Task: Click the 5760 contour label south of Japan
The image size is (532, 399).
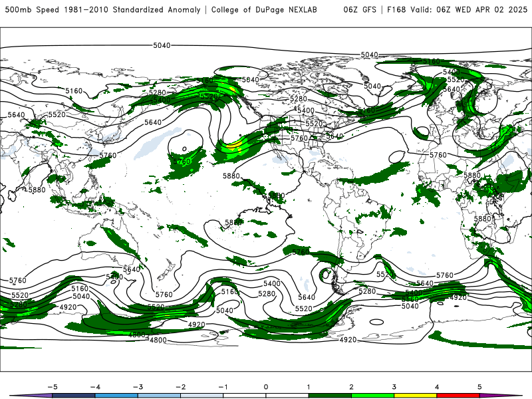Action: point(108,156)
